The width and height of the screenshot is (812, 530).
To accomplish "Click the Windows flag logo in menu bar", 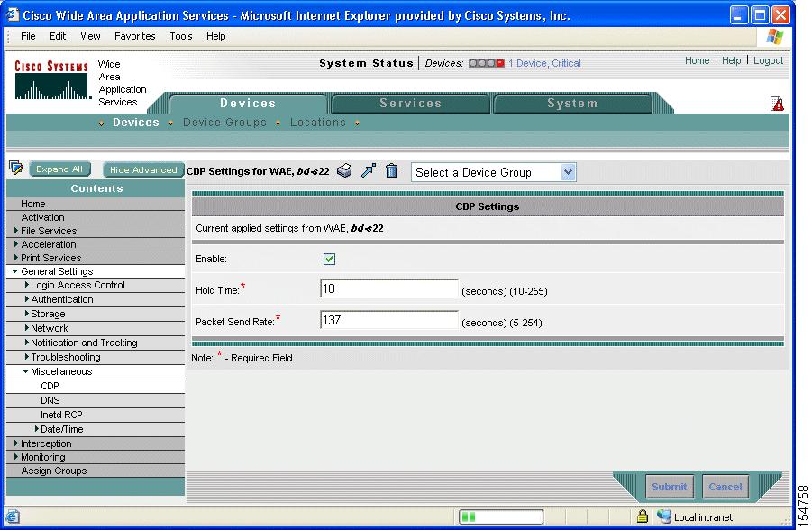I will point(775,37).
